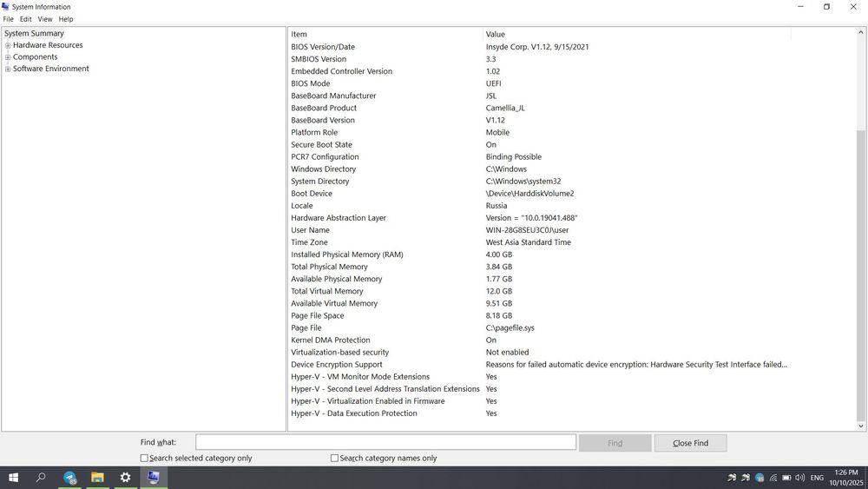This screenshot has height=489, width=868.
Task: Open the Wi-Fi network tray icon
Action: pyautogui.click(x=773, y=478)
